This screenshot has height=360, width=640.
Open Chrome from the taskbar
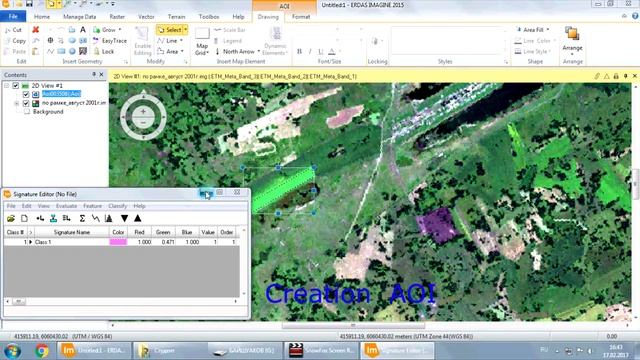[x=42, y=351]
